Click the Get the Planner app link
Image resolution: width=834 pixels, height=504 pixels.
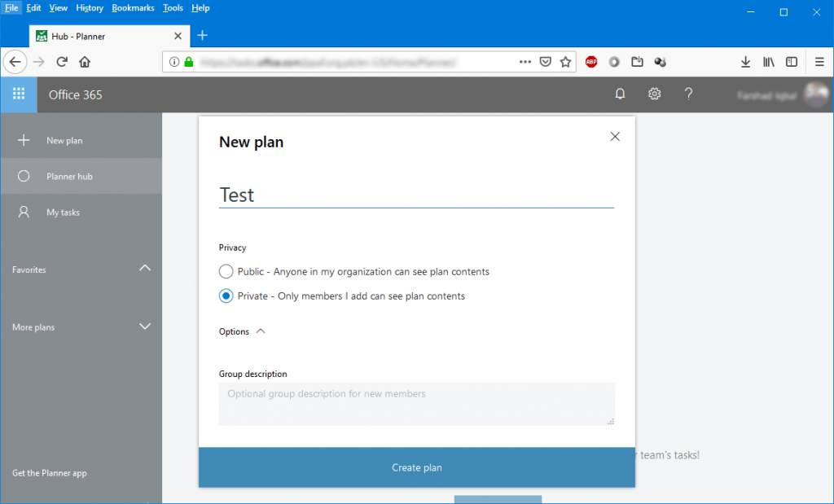coord(51,472)
